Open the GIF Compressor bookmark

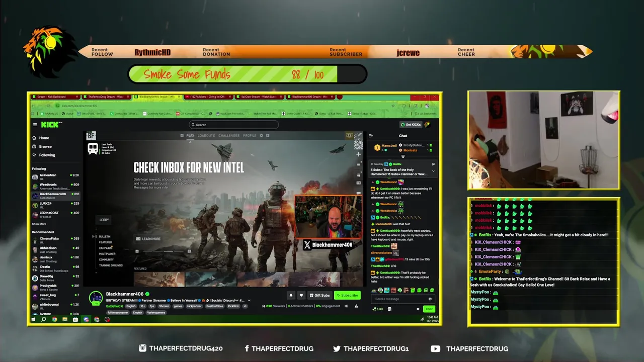click(190, 114)
